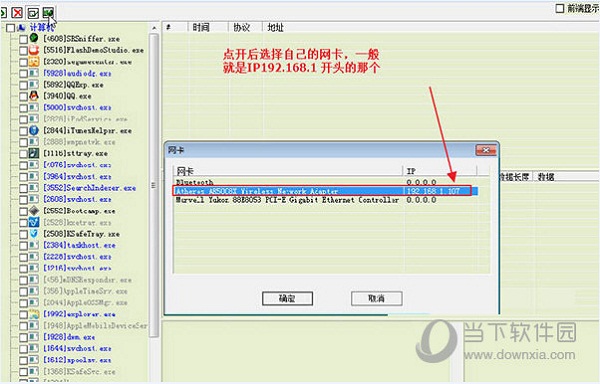Click the red X toolbar icon

point(17,13)
